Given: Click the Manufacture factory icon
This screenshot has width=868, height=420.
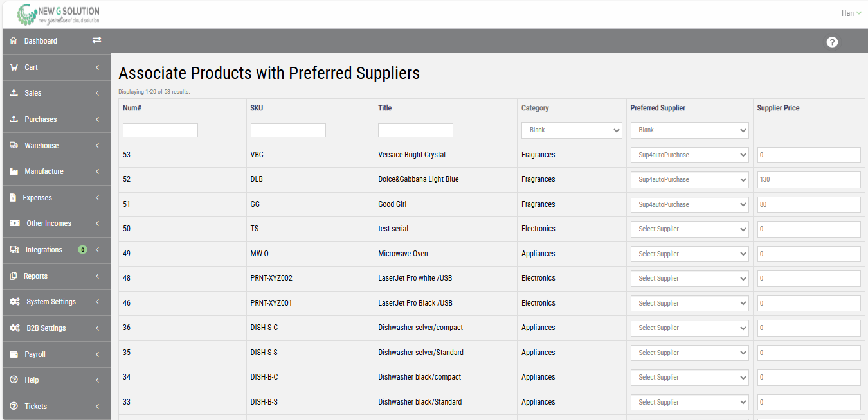Looking at the screenshot, I should pos(14,171).
